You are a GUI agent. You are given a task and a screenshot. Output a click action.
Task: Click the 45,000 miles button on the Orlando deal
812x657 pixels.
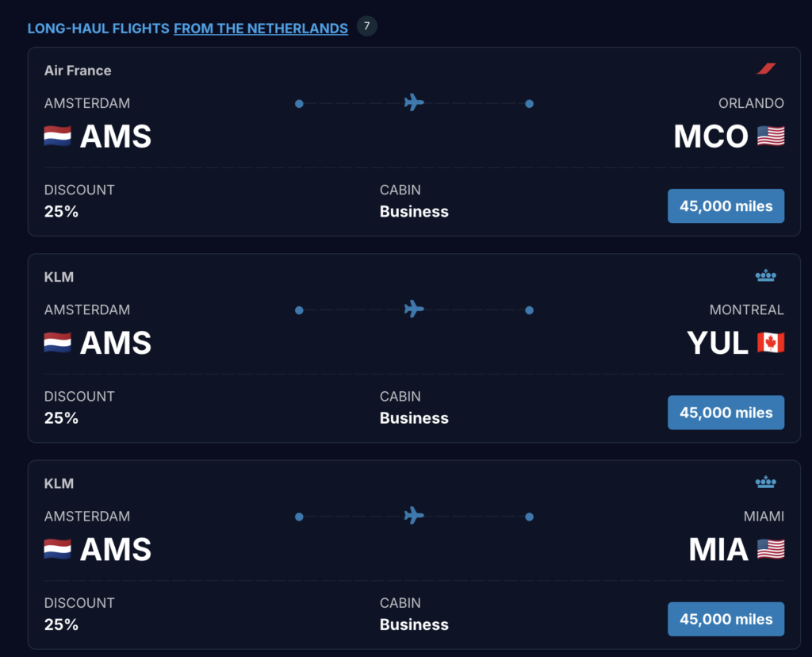coord(726,206)
